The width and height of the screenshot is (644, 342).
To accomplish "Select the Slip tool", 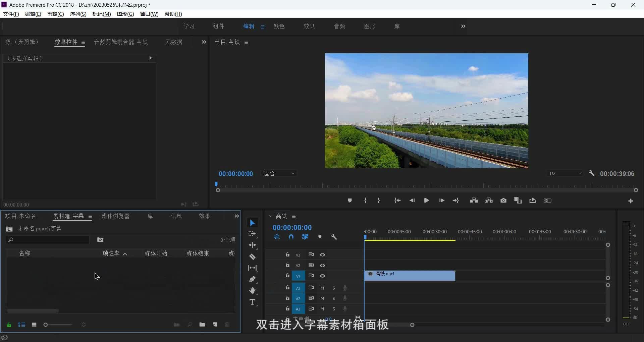I will pyautogui.click(x=252, y=268).
